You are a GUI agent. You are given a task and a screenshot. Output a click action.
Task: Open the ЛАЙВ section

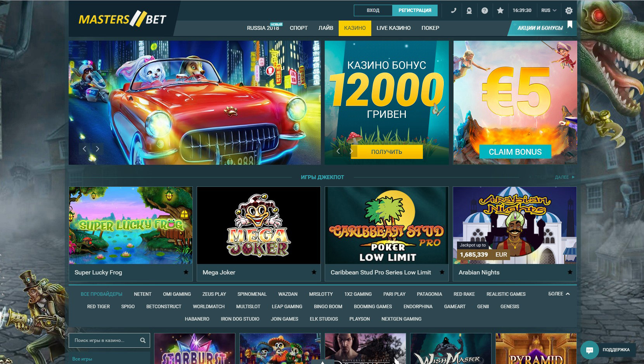326,28
